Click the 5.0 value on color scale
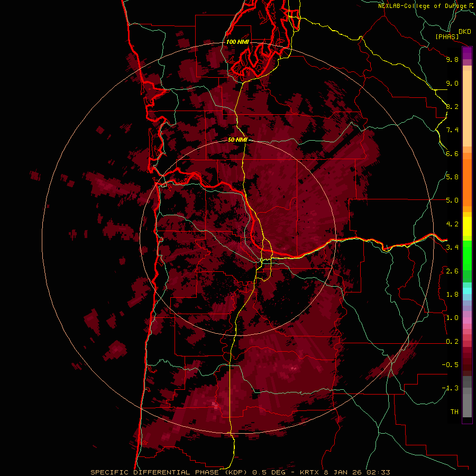Viewport: 476px width, 476px height. point(452,200)
